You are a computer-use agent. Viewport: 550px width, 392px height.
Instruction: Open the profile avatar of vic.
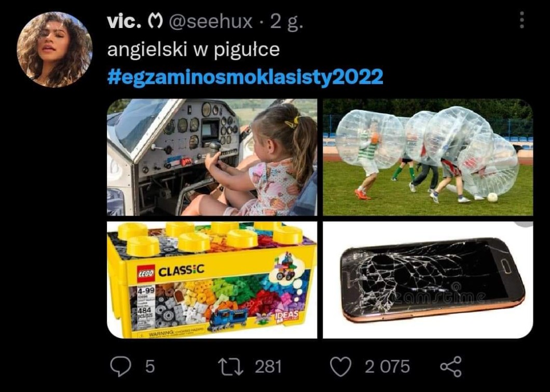(x=54, y=49)
